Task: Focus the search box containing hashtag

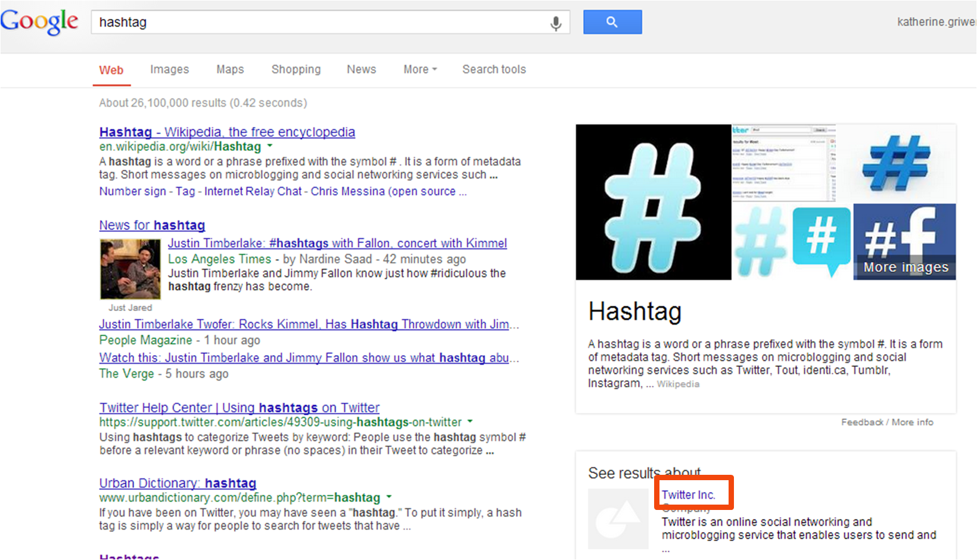Action: point(331,22)
